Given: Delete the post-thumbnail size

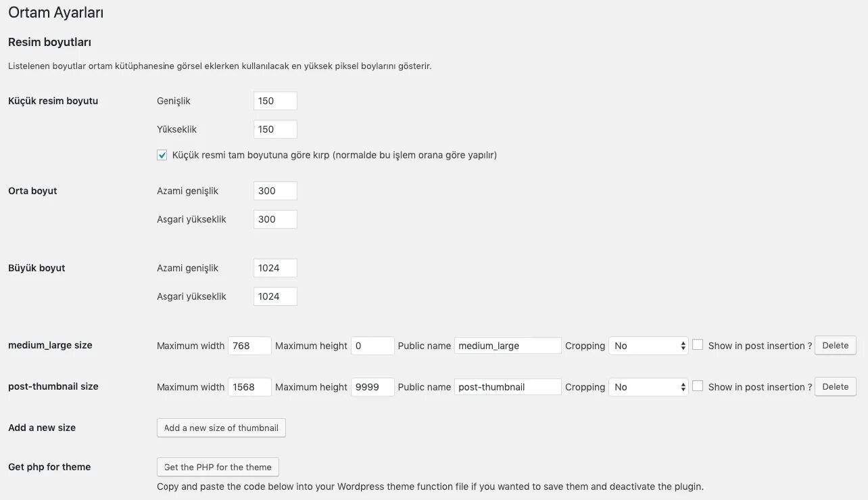Looking at the screenshot, I should point(835,386).
